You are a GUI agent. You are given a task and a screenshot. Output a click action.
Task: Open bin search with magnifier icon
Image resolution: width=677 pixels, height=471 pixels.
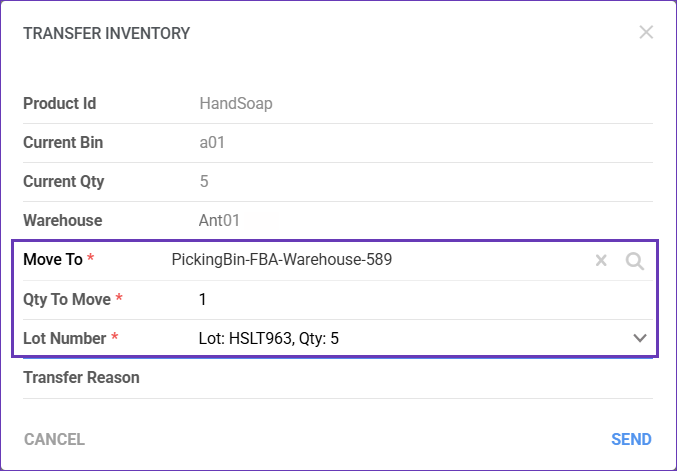tap(634, 261)
